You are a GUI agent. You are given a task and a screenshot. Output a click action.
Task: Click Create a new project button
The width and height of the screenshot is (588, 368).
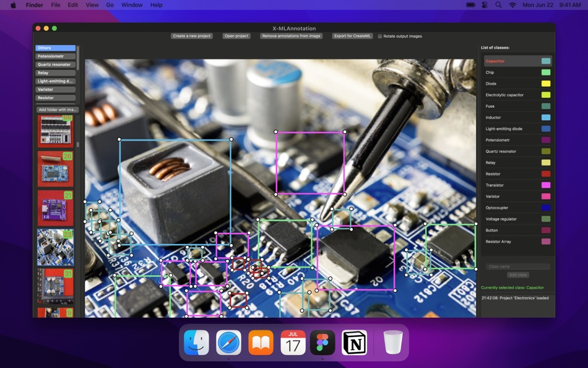192,36
